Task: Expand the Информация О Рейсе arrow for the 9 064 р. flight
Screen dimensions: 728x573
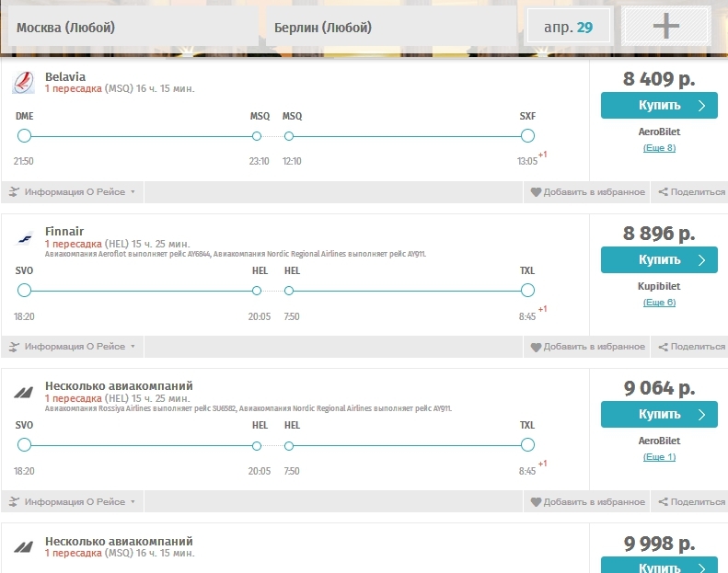Action: tap(133, 501)
